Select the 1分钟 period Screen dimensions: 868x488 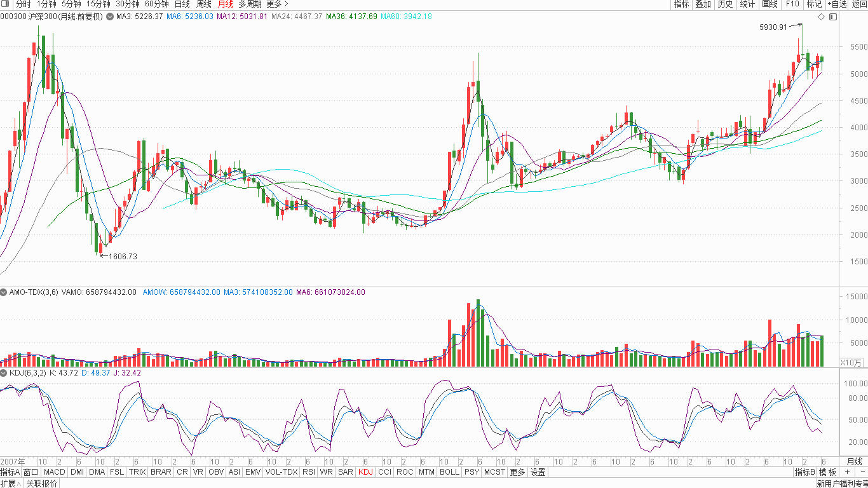click(x=47, y=4)
